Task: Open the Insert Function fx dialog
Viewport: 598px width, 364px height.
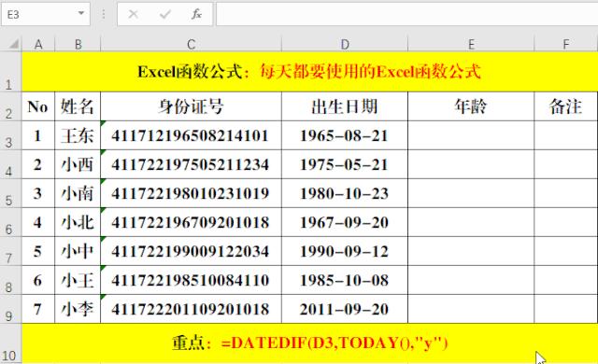Action: tap(196, 15)
